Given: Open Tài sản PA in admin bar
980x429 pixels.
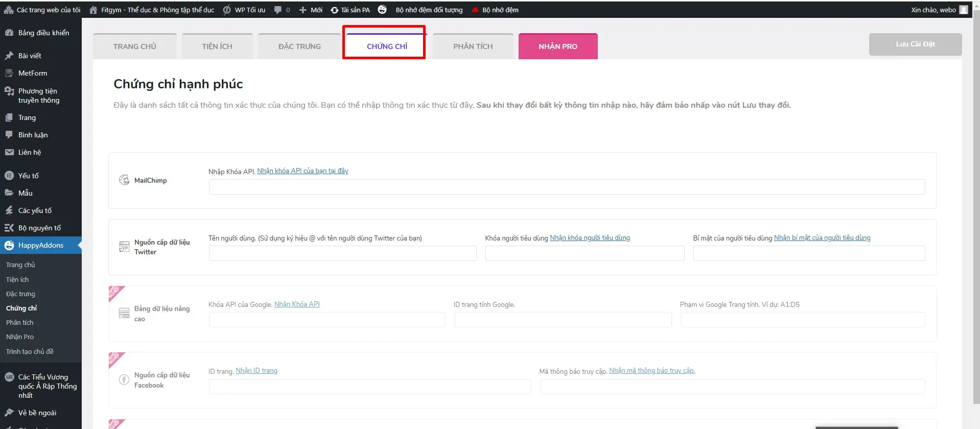Looking at the screenshot, I should pos(350,10).
